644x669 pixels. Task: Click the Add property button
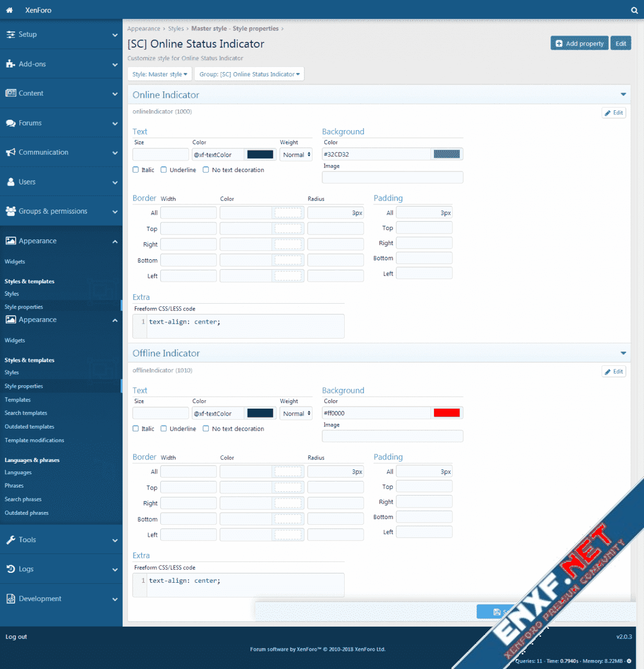coord(579,43)
